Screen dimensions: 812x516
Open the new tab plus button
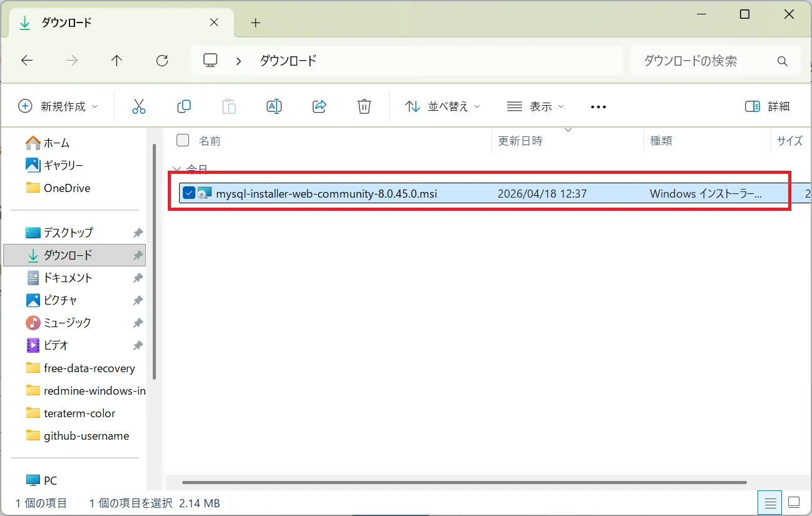click(x=255, y=23)
